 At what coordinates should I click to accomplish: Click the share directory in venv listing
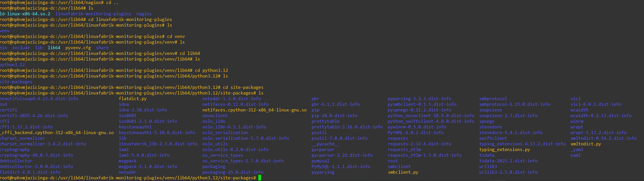102,48
